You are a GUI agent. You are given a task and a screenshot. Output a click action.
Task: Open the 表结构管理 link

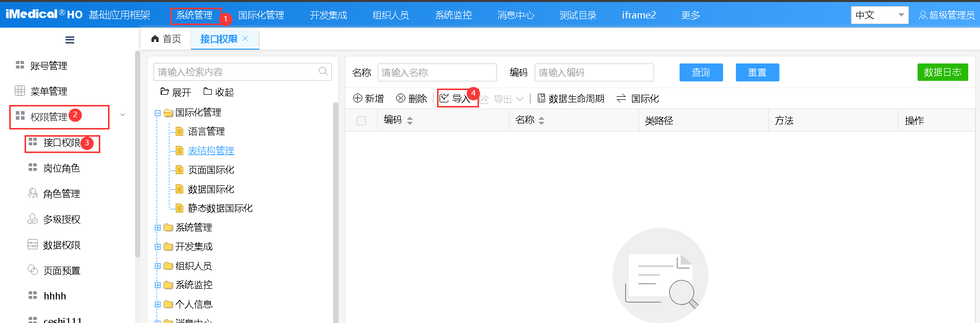[x=211, y=150]
